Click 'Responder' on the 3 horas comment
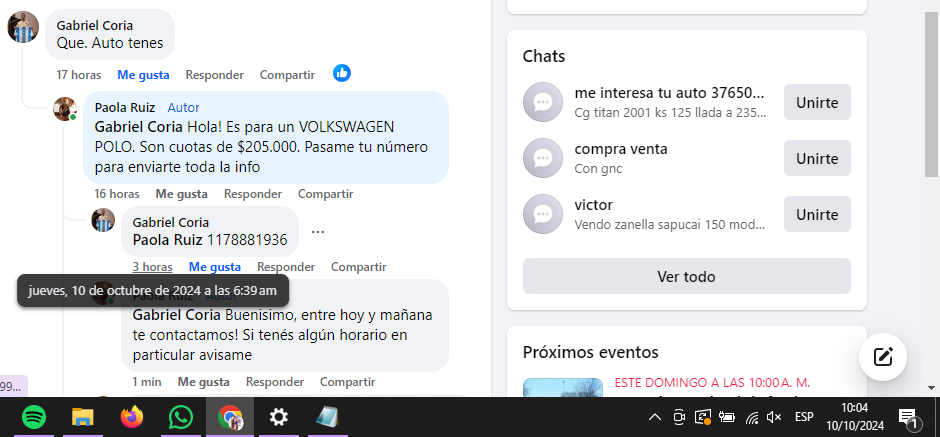 point(286,267)
